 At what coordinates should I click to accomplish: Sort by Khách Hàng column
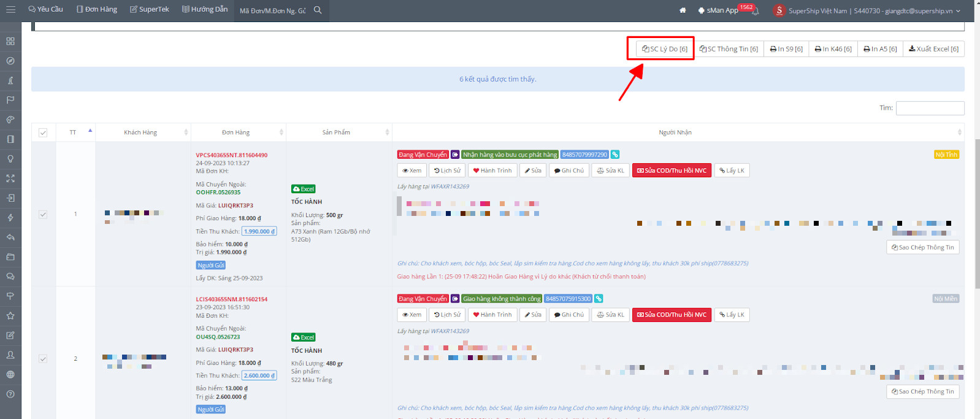[x=143, y=133]
